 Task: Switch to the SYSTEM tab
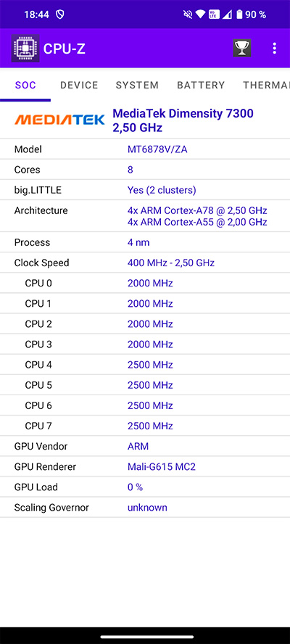click(137, 85)
